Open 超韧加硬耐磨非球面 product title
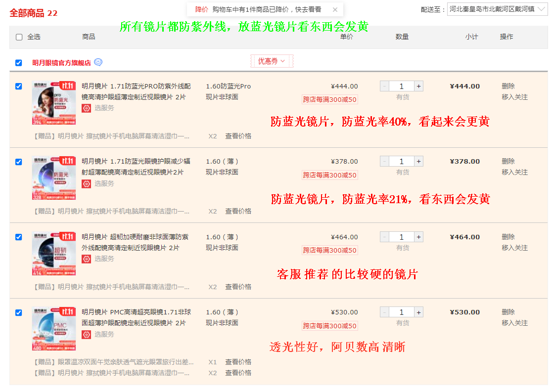The width and height of the screenshot is (553, 392). tap(136, 243)
